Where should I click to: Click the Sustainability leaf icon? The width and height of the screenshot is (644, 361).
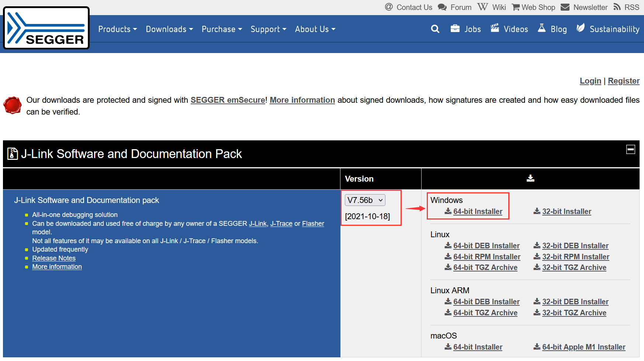pos(581,28)
